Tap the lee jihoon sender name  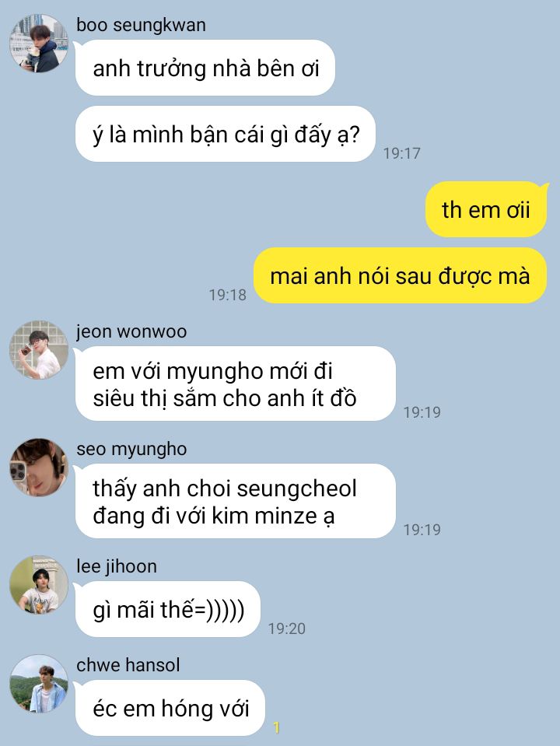click(x=117, y=566)
